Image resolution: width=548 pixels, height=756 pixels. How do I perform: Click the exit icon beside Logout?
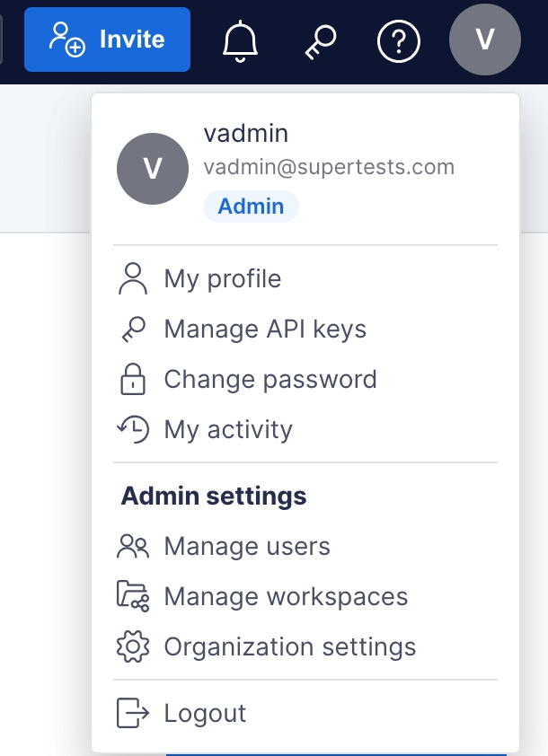pyautogui.click(x=133, y=714)
